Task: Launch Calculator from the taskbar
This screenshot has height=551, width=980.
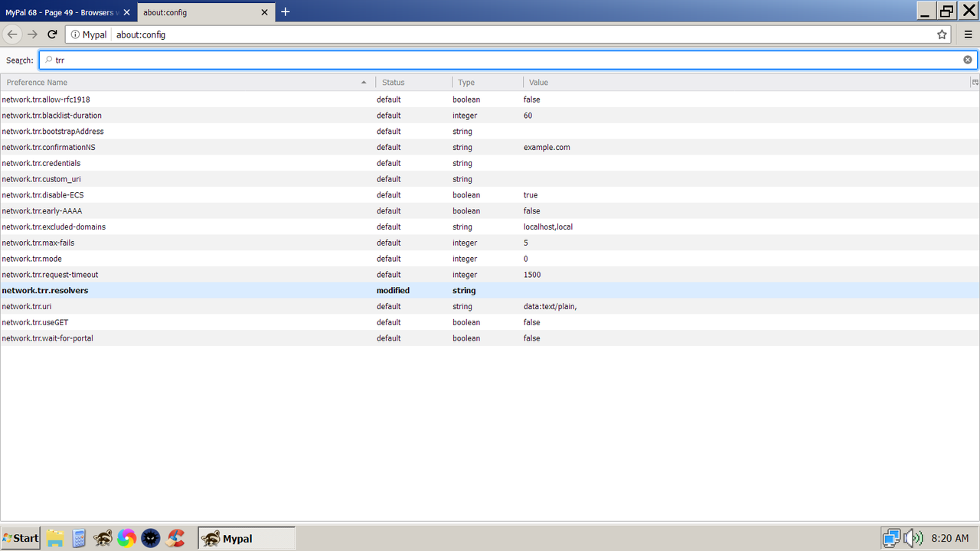Action: pyautogui.click(x=78, y=538)
